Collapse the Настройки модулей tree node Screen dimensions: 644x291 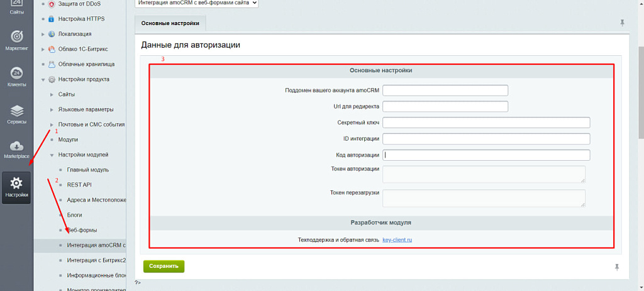[52, 155]
